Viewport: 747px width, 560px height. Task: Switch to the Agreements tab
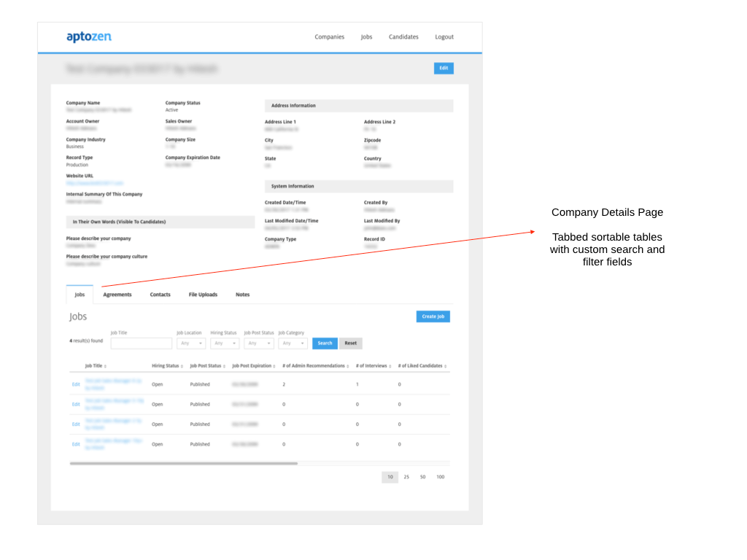pyautogui.click(x=117, y=295)
